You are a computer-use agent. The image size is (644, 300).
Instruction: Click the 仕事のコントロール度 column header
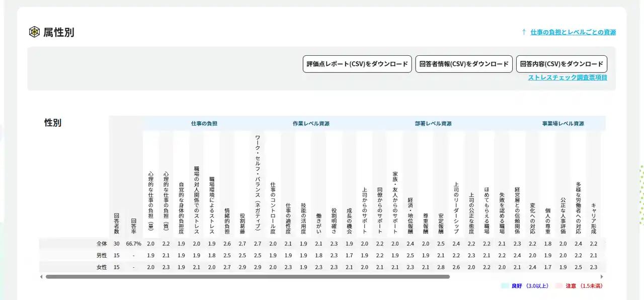tap(273, 208)
